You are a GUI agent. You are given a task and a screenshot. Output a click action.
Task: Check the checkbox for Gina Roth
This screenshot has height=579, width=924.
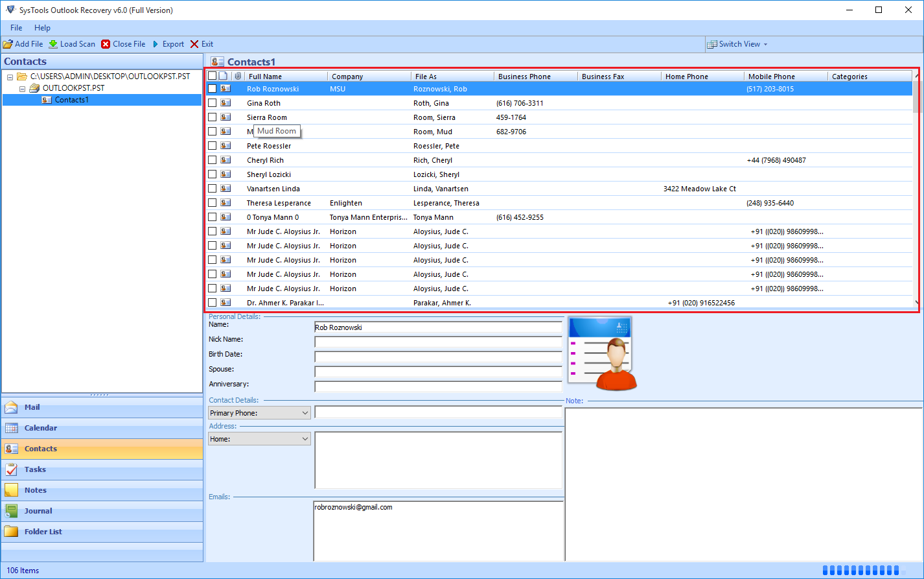point(212,103)
